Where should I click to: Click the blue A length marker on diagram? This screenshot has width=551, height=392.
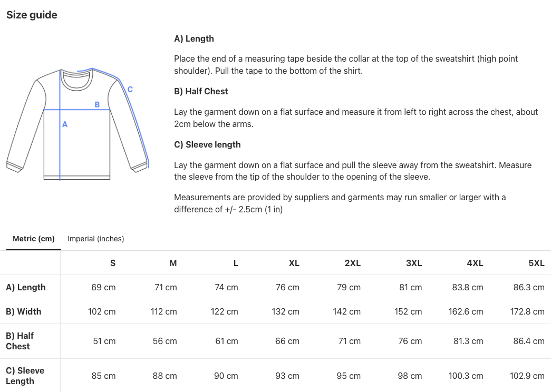coord(65,125)
